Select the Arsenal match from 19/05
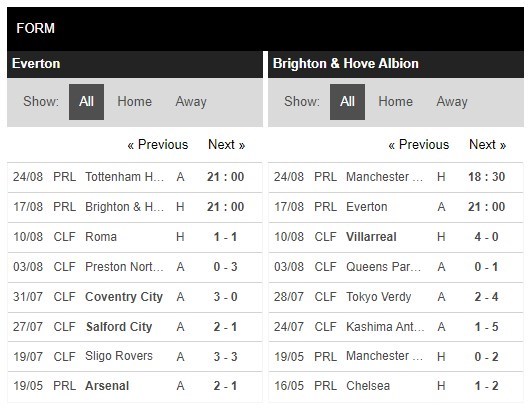The image size is (530, 415). point(135,386)
